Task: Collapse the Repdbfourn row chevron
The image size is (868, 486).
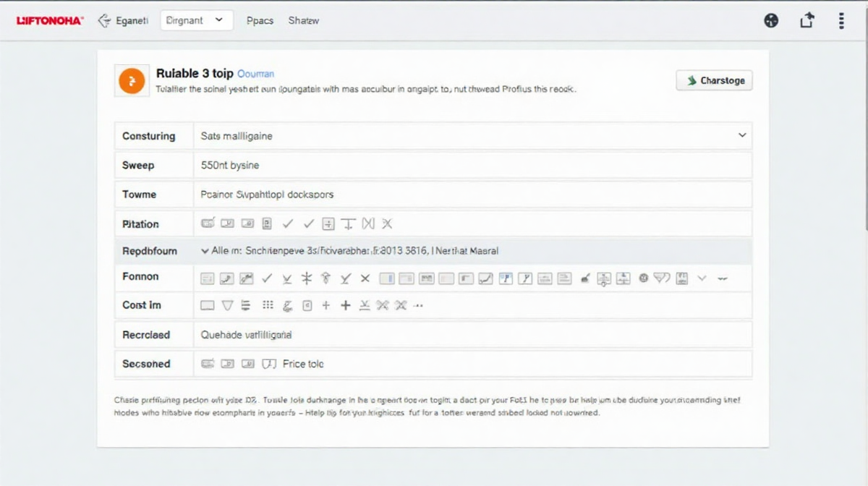Action: [204, 251]
